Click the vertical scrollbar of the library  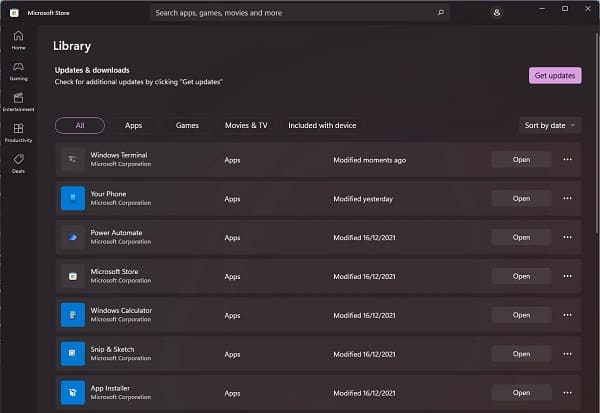pyautogui.click(x=597, y=132)
